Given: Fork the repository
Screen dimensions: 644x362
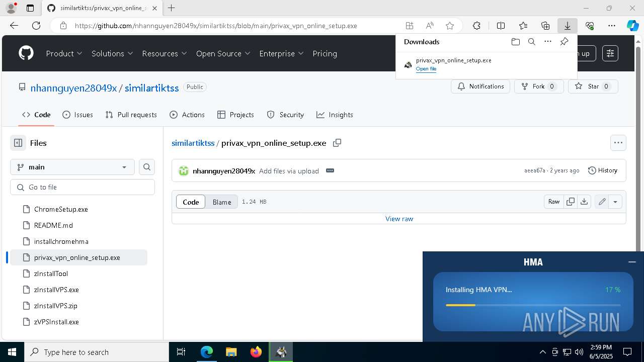Looking at the screenshot, I should point(539,86).
